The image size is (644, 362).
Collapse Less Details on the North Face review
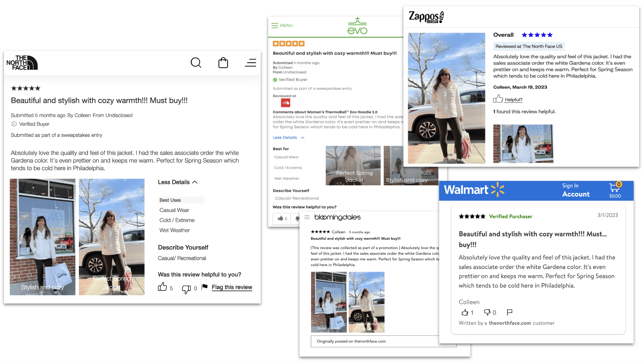(177, 182)
